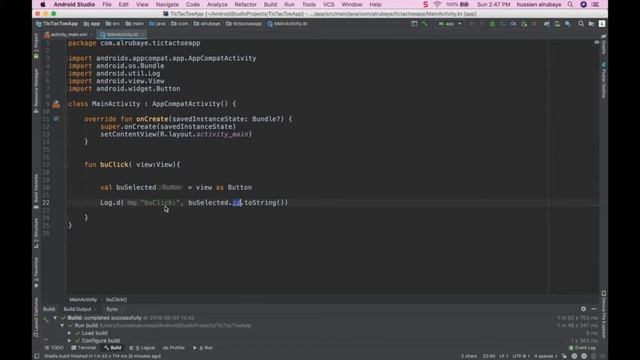Click the user avatar icon at toolbar end
This screenshot has height=360, width=640.
click(602, 24)
